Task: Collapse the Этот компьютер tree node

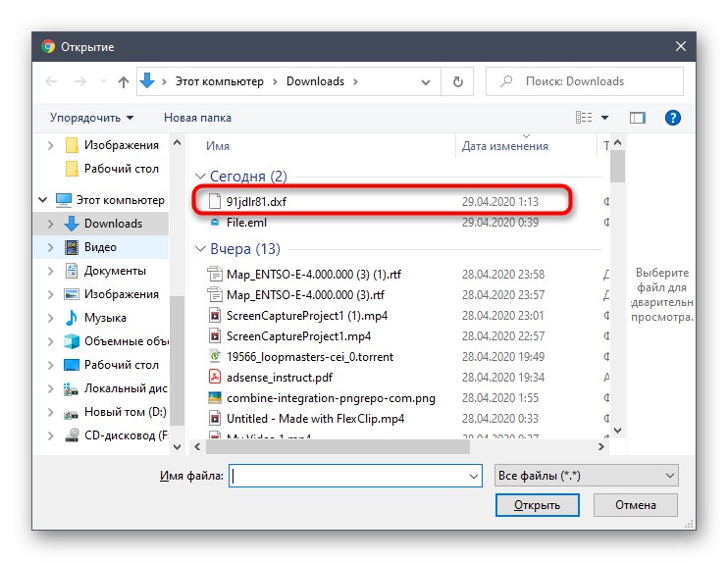Action: point(43,200)
